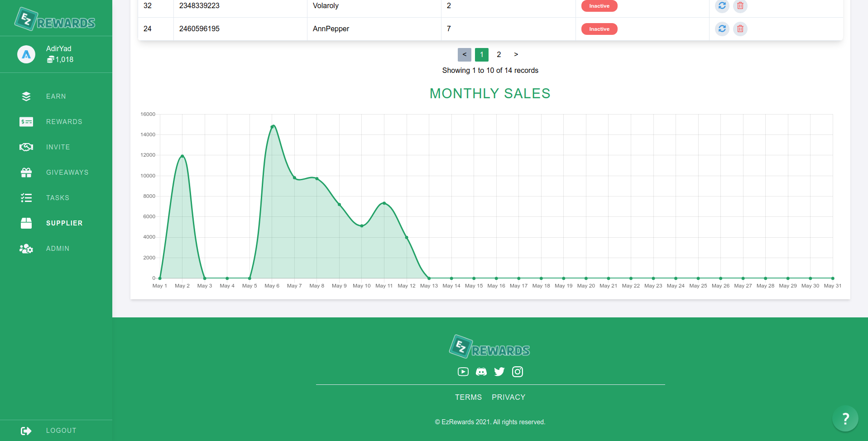Click the Monthly Sales heading

tap(490, 93)
